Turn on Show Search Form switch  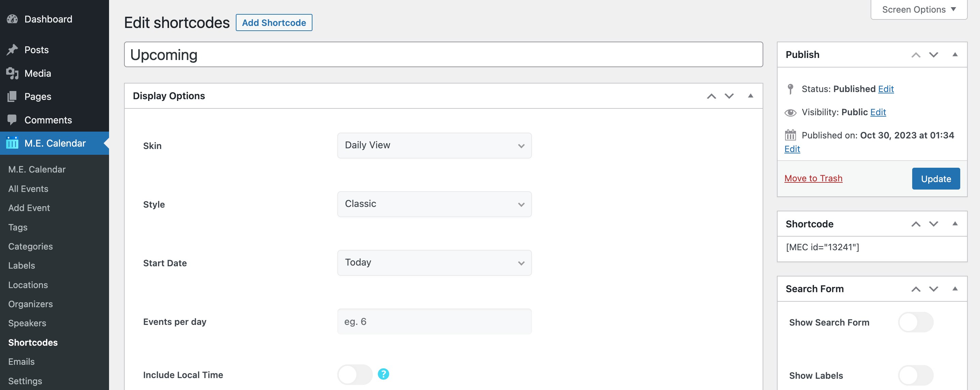tap(915, 322)
